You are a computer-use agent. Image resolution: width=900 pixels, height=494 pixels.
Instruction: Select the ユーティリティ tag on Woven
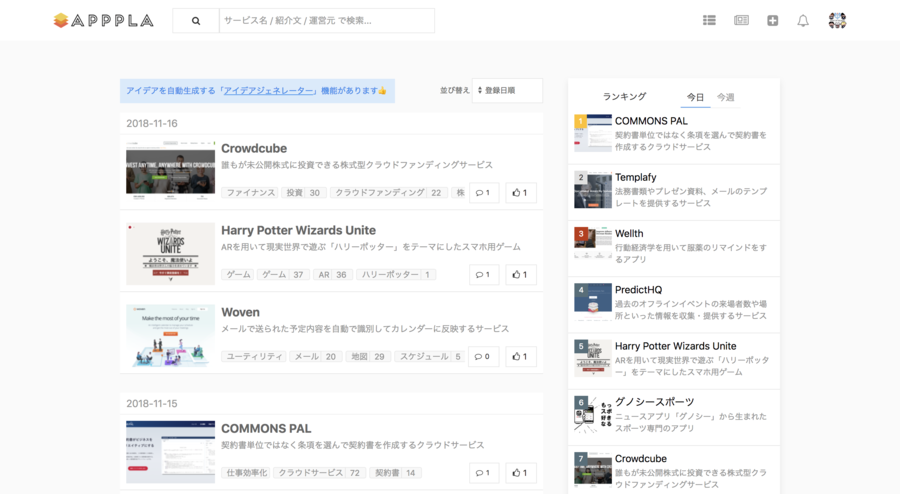tap(254, 357)
